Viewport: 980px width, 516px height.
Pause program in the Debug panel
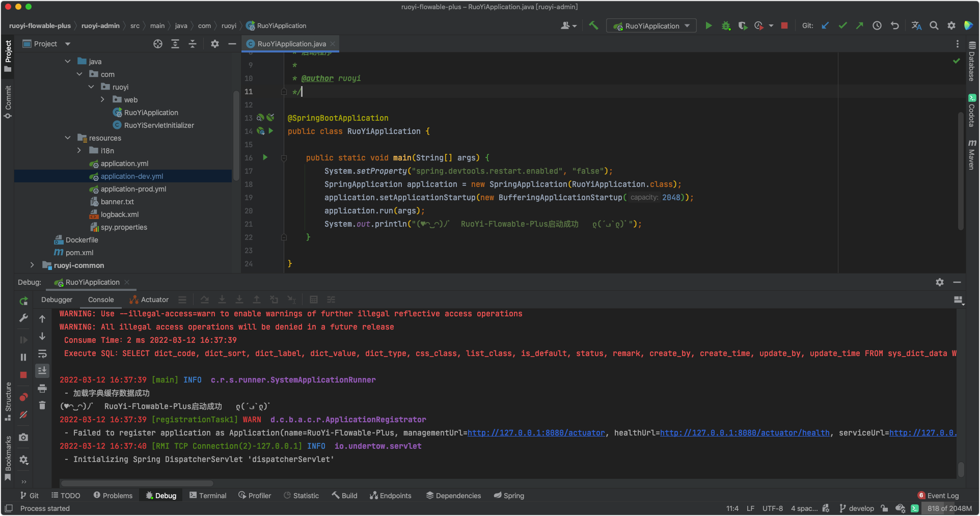tap(23, 357)
